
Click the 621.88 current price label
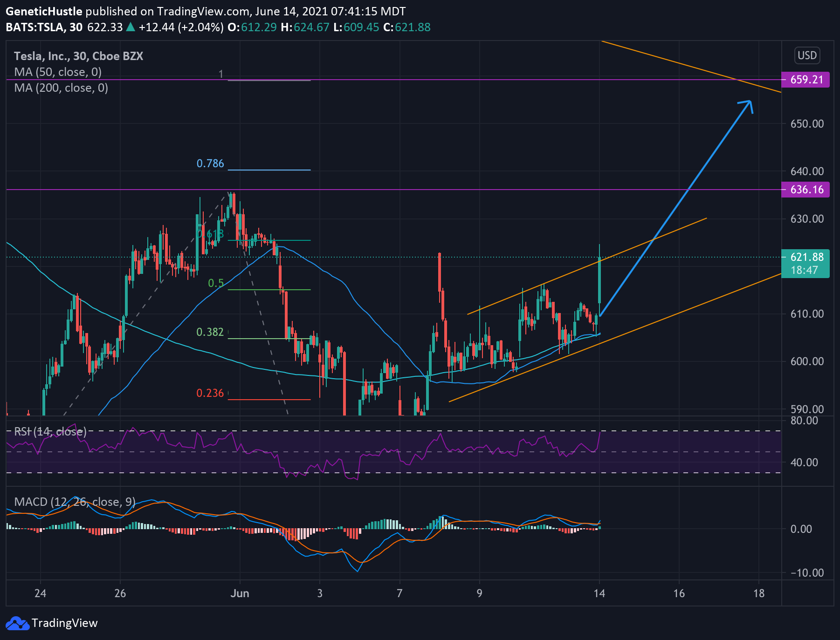pyautogui.click(x=806, y=257)
